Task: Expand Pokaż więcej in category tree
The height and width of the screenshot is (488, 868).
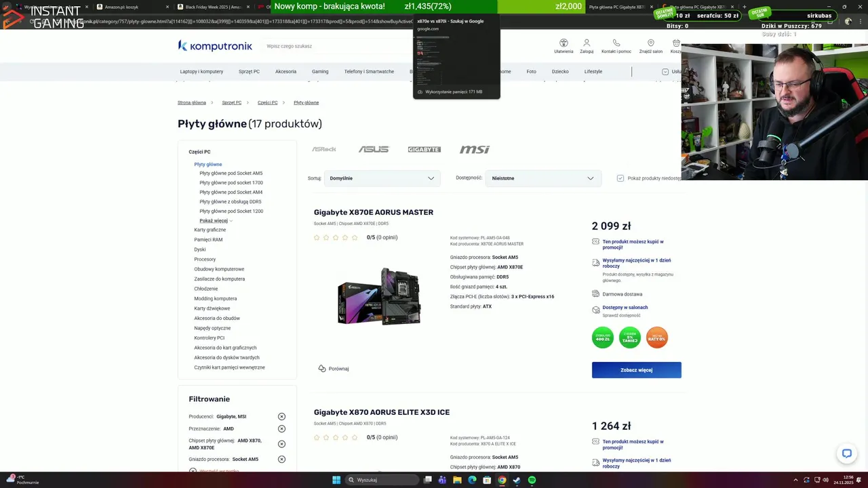Action: pos(216,221)
